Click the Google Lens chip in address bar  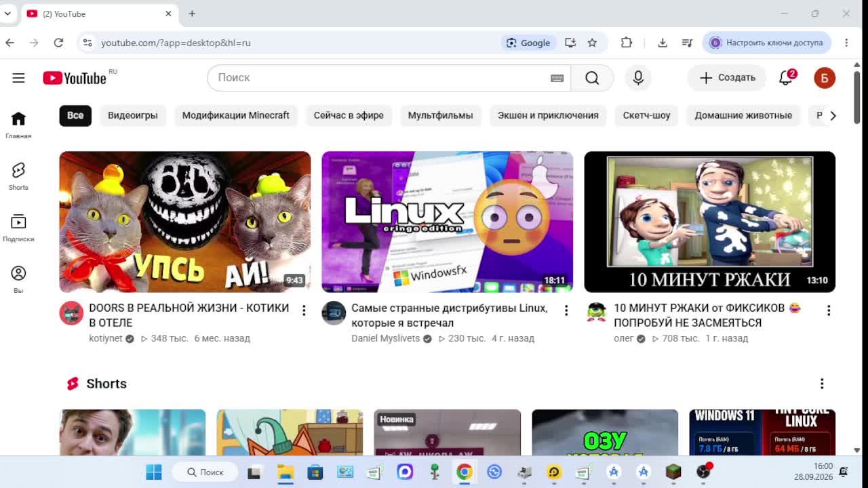(529, 43)
